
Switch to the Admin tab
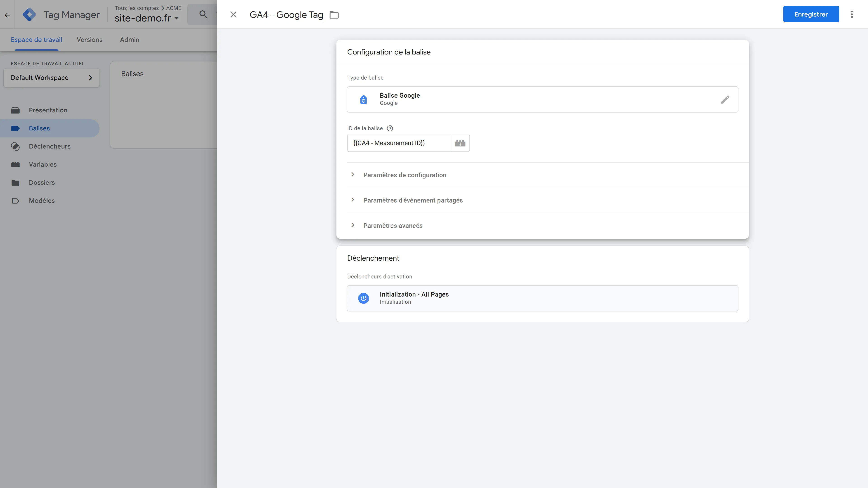click(129, 40)
